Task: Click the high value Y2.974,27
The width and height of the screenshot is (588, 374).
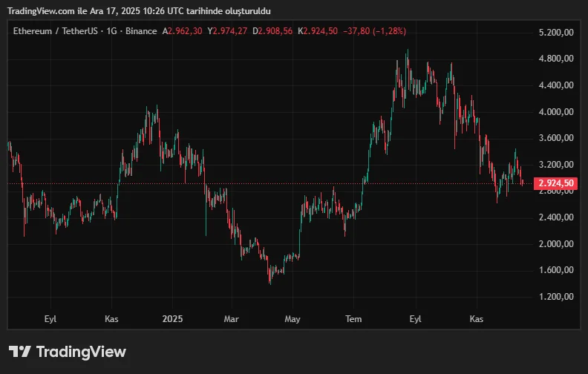Action: (228, 31)
